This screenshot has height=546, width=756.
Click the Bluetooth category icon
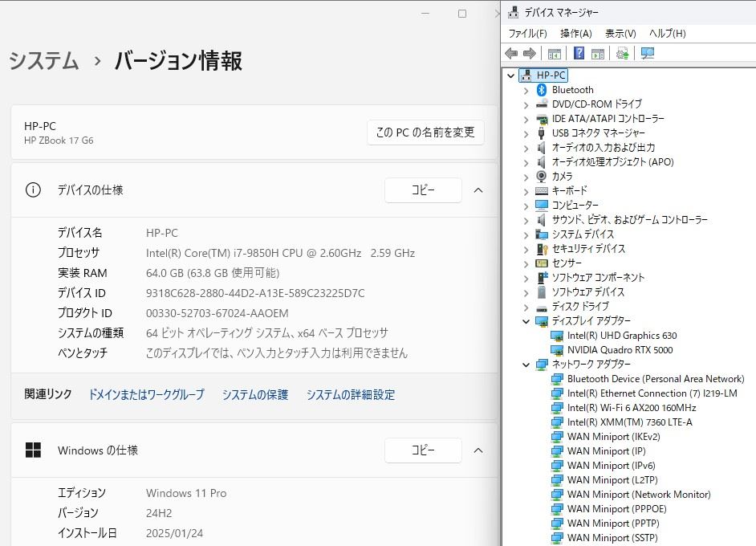click(542, 90)
